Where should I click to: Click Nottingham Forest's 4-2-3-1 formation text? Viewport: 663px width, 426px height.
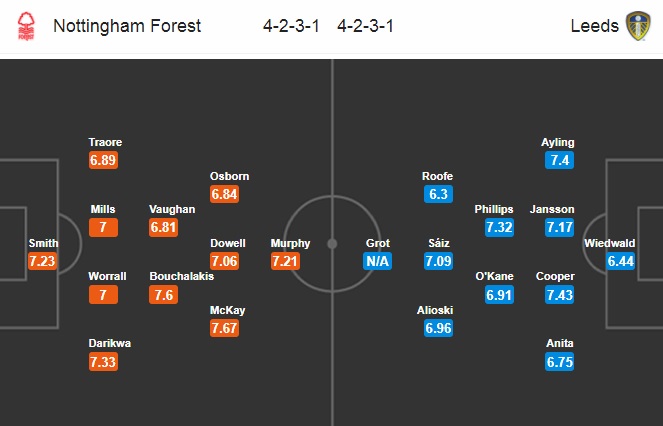pyautogui.click(x=291, y=26)
